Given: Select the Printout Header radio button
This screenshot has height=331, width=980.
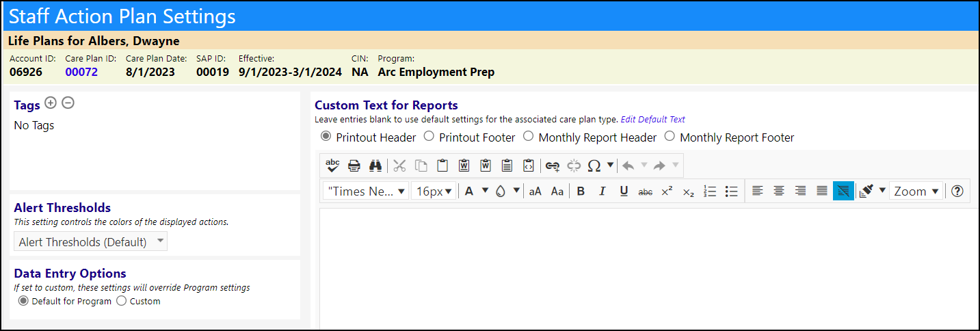Looking at the screenshot, I should [x=326, y=136].
